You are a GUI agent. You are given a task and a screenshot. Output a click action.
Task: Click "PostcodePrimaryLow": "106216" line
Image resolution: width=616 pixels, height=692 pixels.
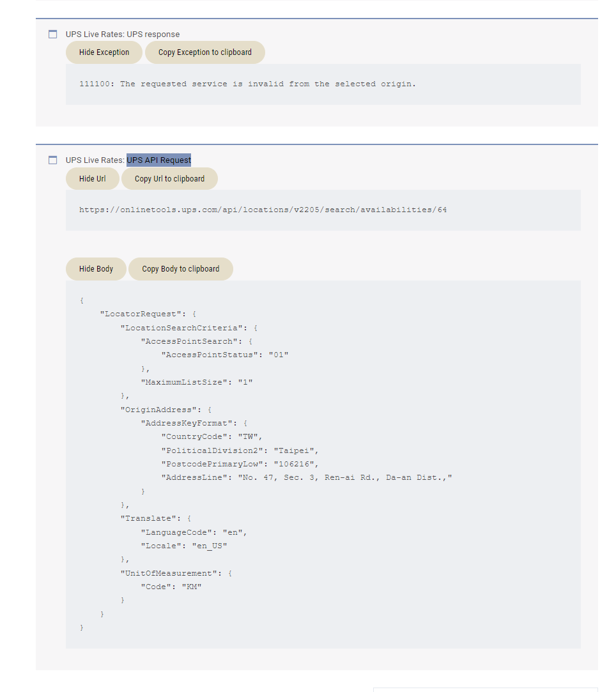coord(240,464)
